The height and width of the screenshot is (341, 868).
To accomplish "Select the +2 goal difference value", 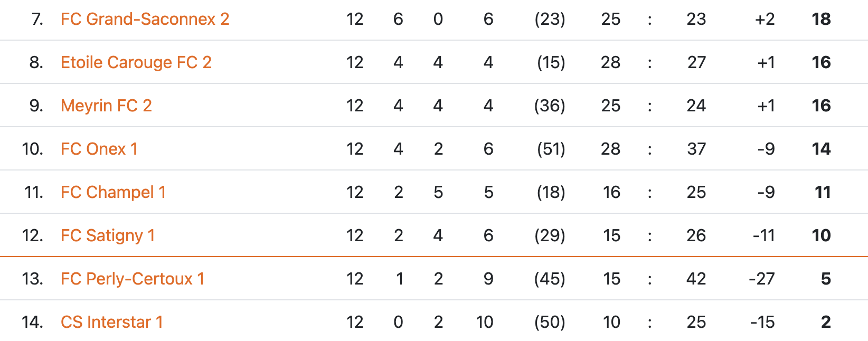I will [765, 19].
